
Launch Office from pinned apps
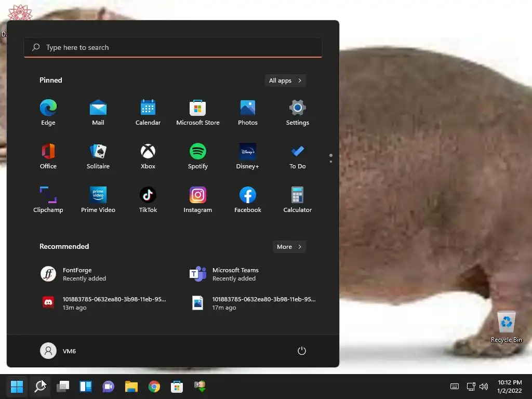coord(48,156)
